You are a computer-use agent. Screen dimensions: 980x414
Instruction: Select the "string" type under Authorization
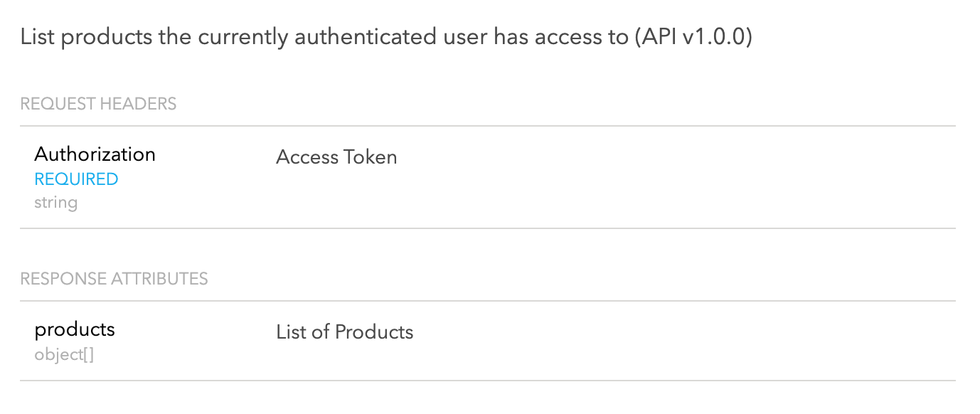coord(55,203)
